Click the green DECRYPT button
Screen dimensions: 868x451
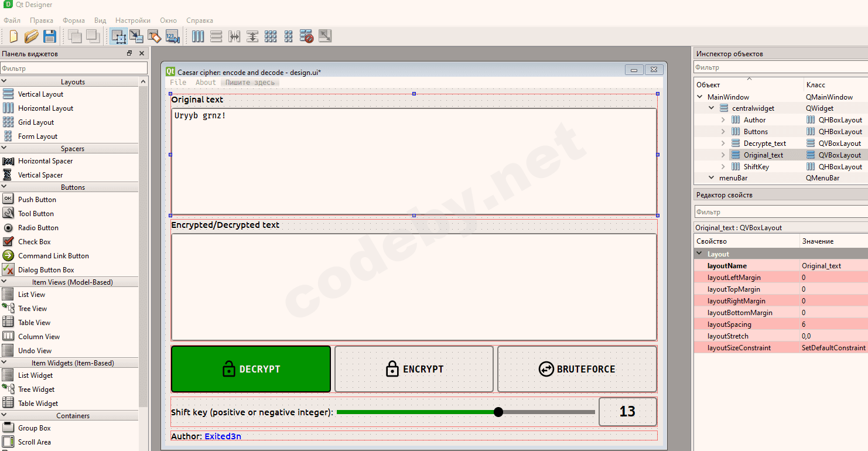251,369
